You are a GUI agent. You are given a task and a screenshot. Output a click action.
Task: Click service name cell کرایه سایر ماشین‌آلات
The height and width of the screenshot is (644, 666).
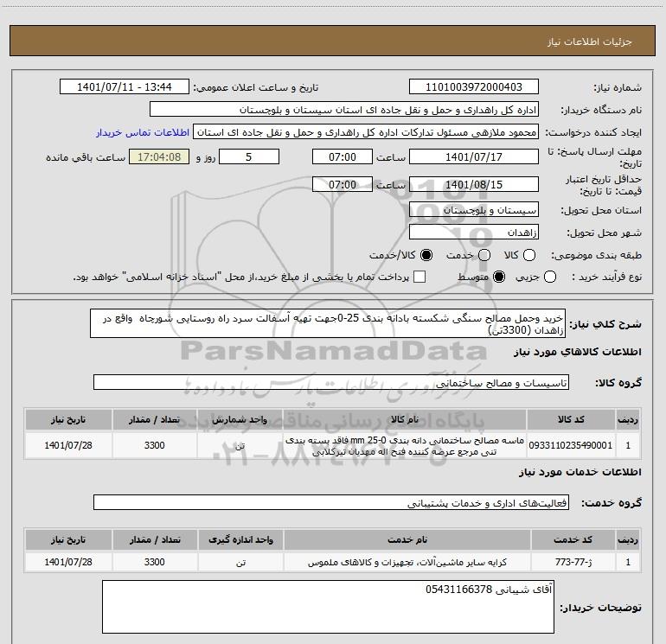(407, 562)
